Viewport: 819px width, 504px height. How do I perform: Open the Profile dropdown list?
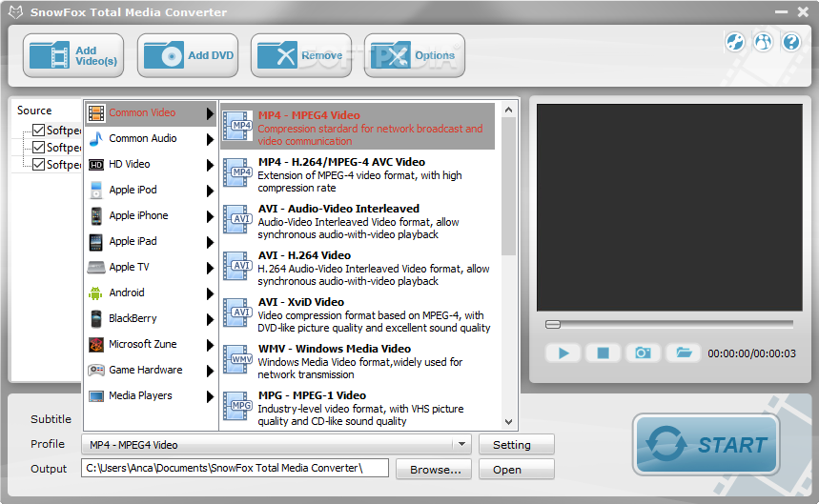coord(461,445)
